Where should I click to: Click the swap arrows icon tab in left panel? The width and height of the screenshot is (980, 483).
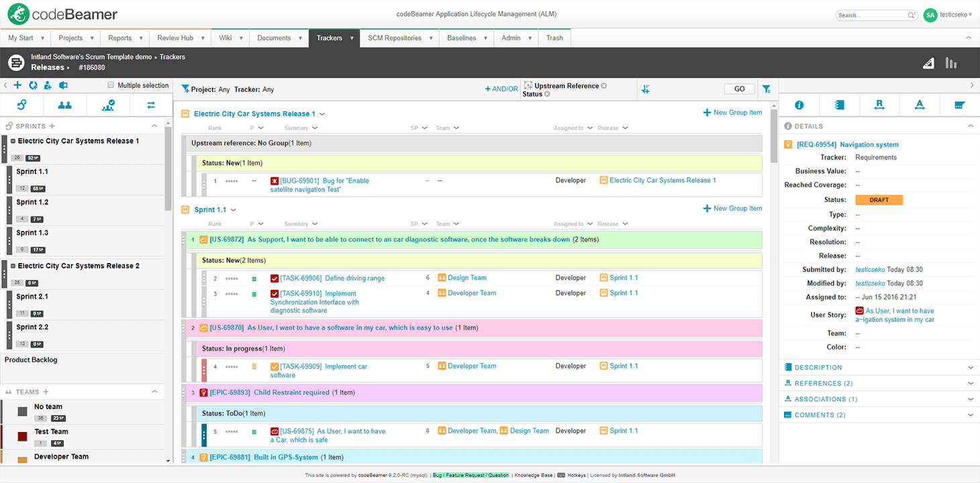[x=151, y=105]
